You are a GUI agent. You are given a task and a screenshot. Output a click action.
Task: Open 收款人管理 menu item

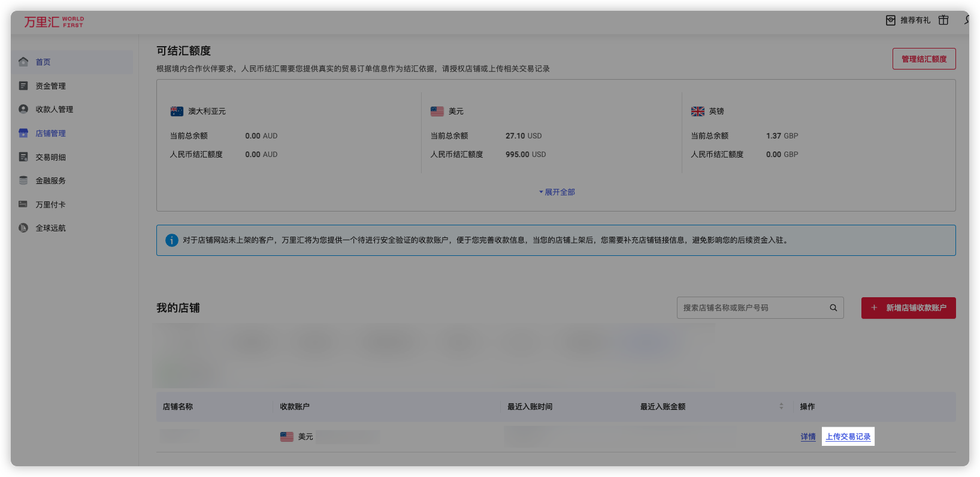click(x=55, y=109)
